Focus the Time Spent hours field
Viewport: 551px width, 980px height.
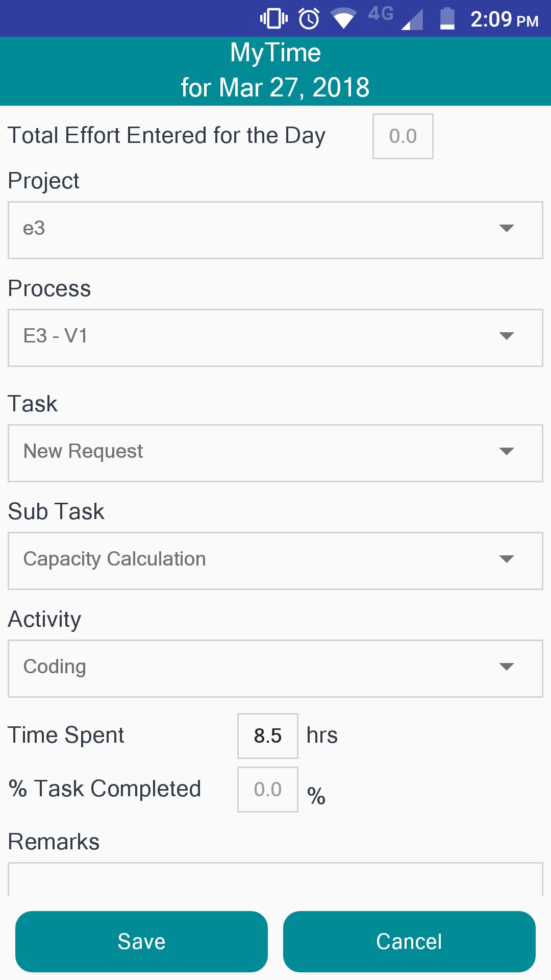tap(268, 736)
